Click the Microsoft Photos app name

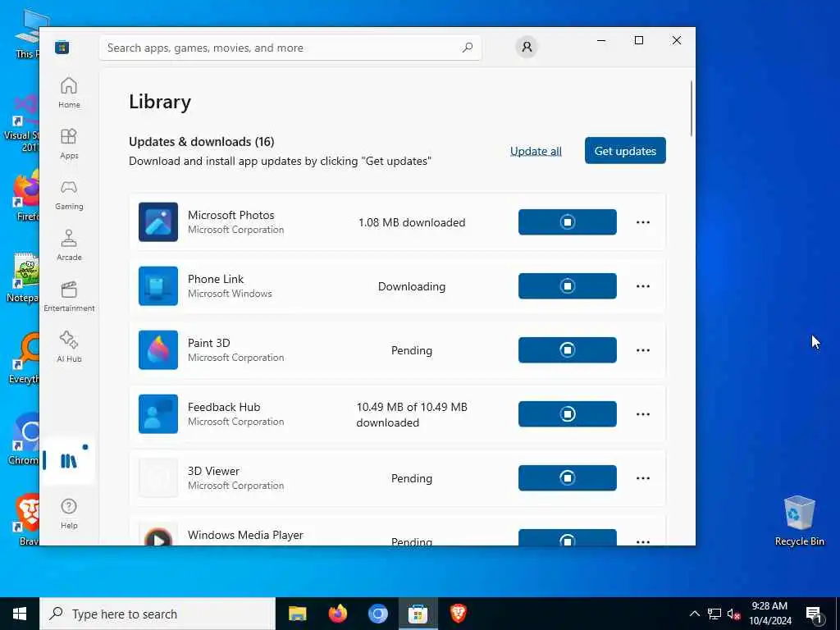click(231, 215)
